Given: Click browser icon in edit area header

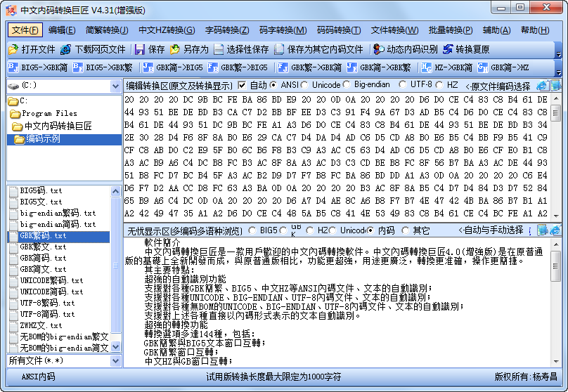Looking at the screenshot, I should [x=542, y=86].
